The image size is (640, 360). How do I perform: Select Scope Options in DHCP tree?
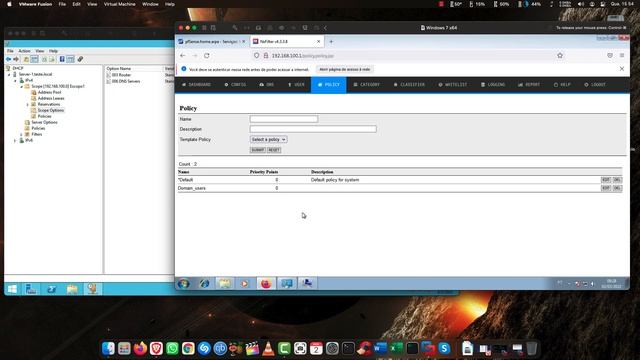pyautogui.click(x=51, y=110)
